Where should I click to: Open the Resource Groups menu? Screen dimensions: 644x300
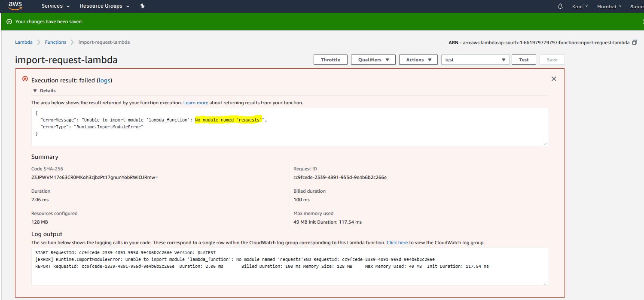(x=104, y=6)
